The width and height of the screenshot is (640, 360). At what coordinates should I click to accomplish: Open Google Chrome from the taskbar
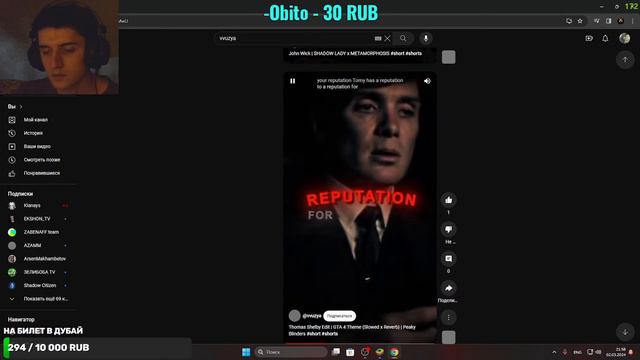coord(394,352)
